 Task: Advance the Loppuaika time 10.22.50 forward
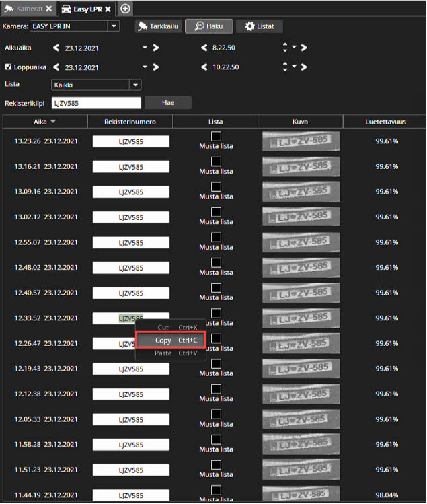click(x=304, y=67)
